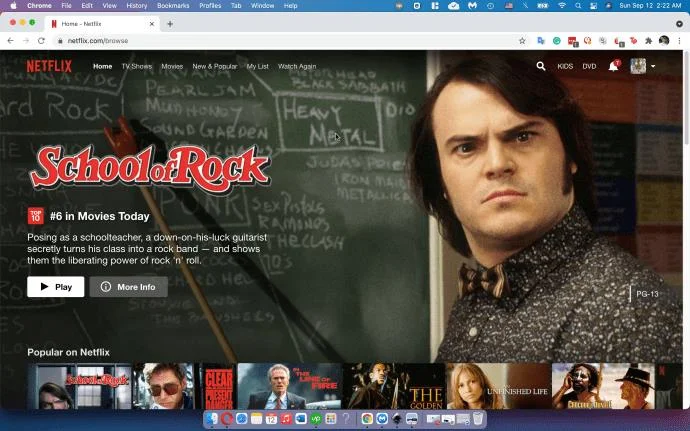Open the Malwarebytes menu bar icon
The image size is (690, 431).
473,6
